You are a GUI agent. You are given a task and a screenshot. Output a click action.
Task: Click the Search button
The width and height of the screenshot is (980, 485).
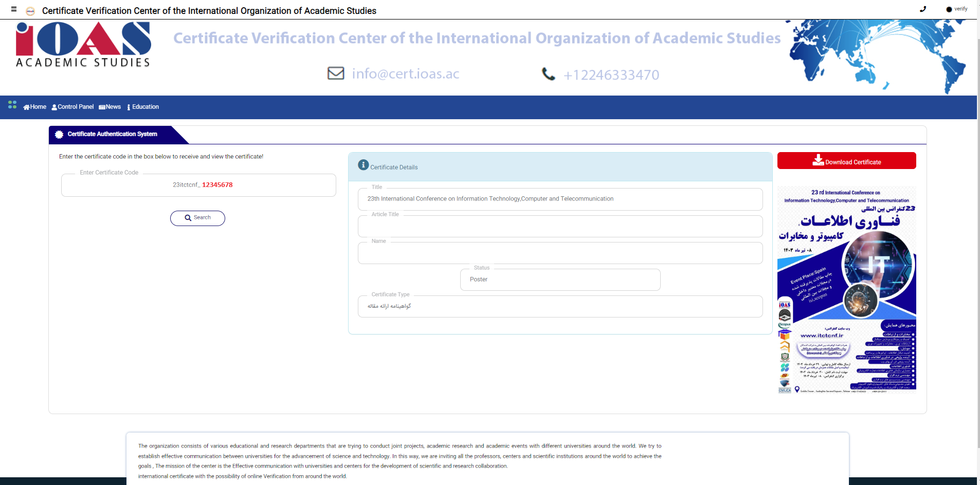point(197,218)
